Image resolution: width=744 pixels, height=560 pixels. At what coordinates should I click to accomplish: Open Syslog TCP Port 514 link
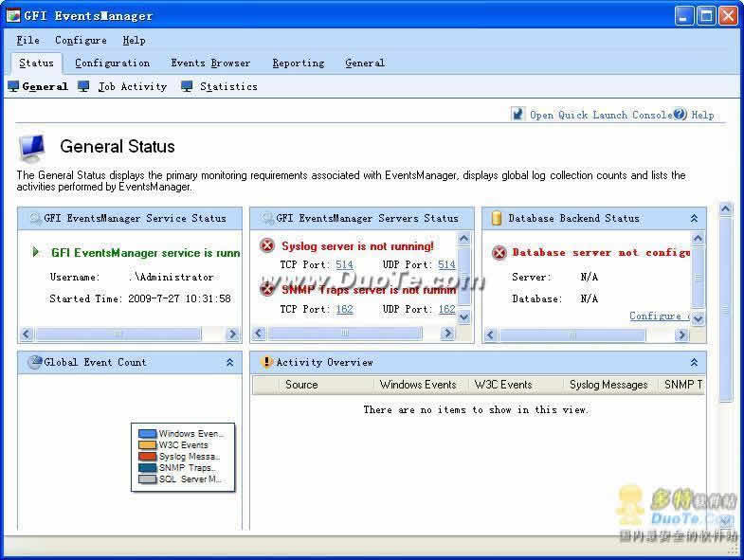coord(344,264)
